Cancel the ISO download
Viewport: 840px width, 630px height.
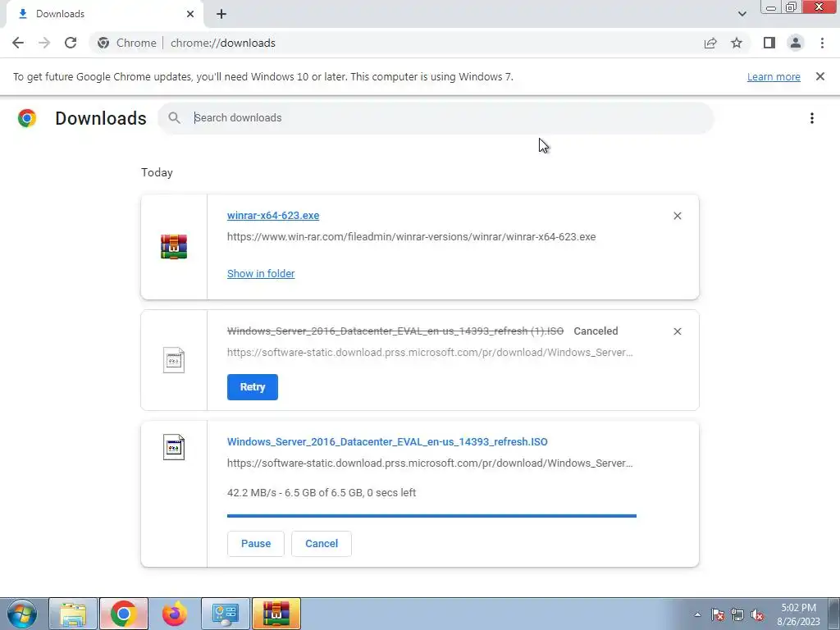click(322, 544)
